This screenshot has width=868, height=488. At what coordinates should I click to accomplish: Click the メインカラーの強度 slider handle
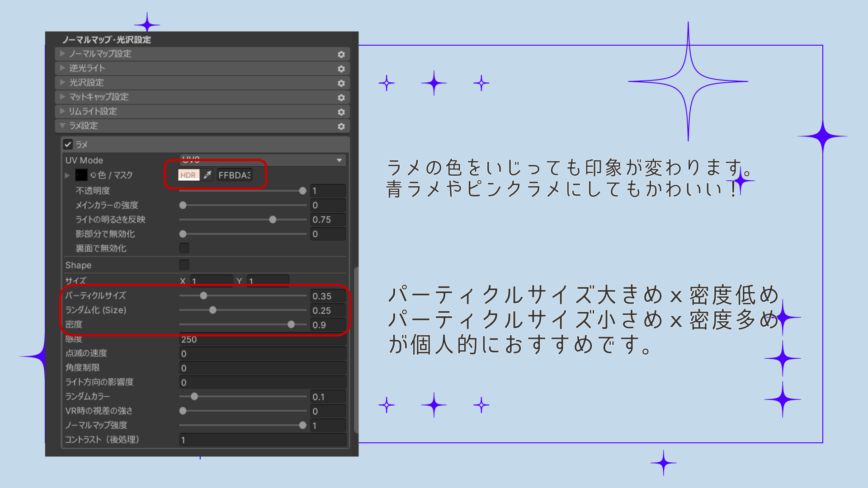pos(183,205)
